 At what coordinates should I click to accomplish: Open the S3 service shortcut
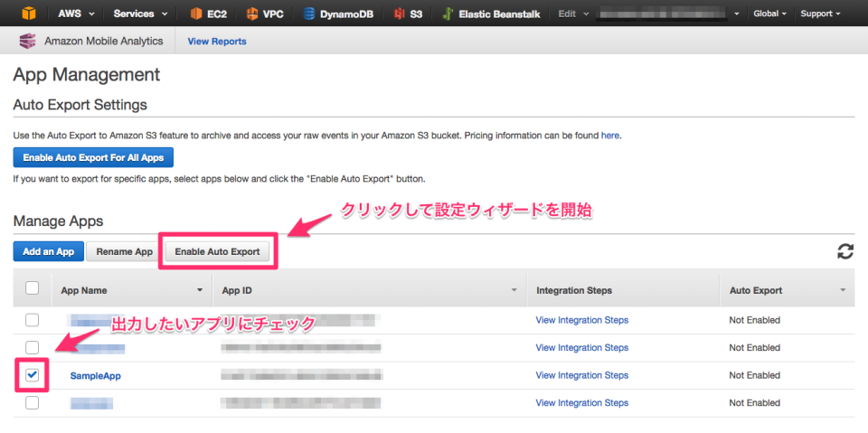click(408, 14)
